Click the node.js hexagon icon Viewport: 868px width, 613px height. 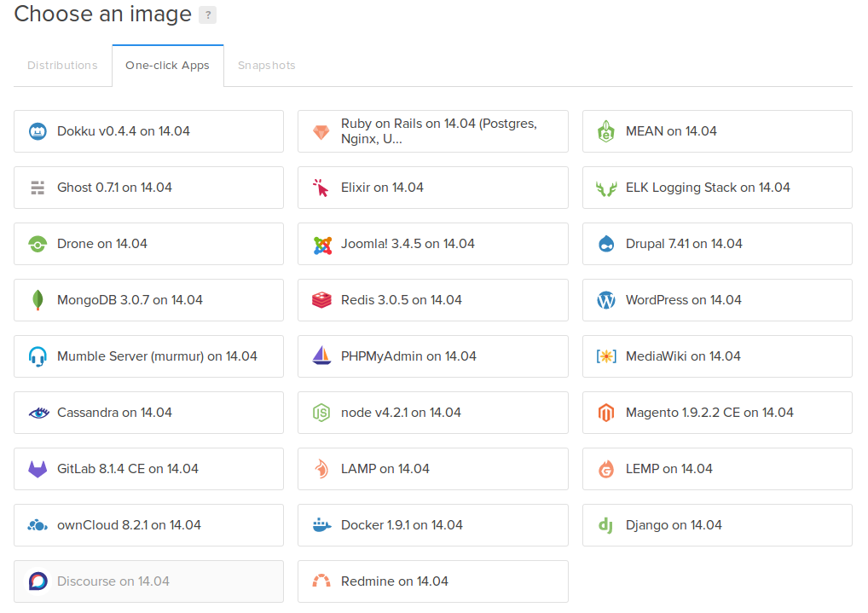pyautogui.click(x=321, y=413)
